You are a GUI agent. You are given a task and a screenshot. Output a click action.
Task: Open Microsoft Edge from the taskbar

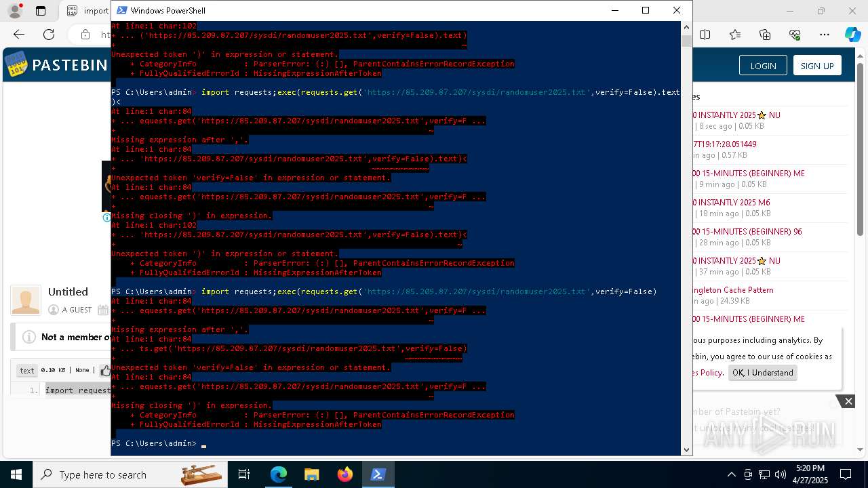[279, 474]
